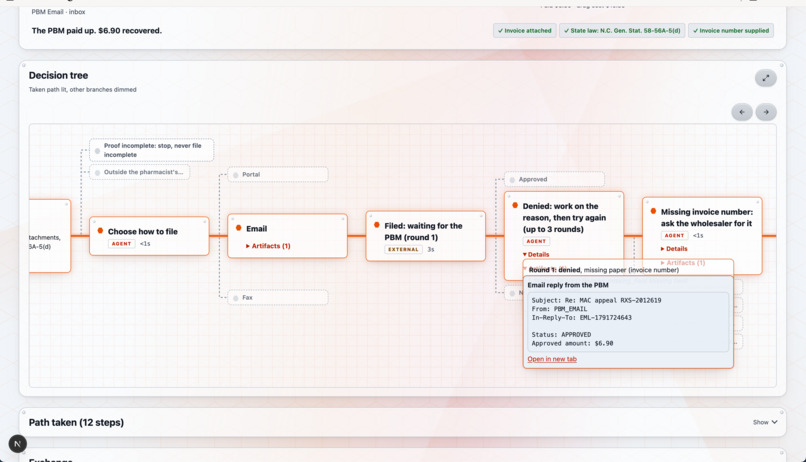Select dimmed Proof incomplete branch node

[x=152, y=150]
